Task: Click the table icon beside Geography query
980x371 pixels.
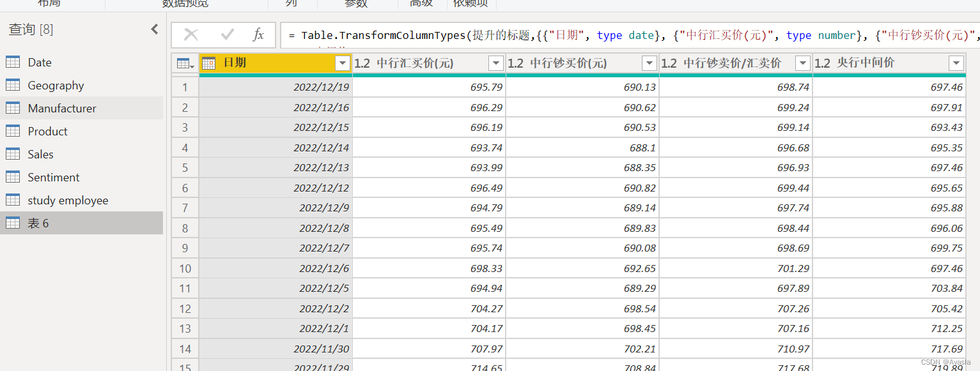Action: point(13,85)
